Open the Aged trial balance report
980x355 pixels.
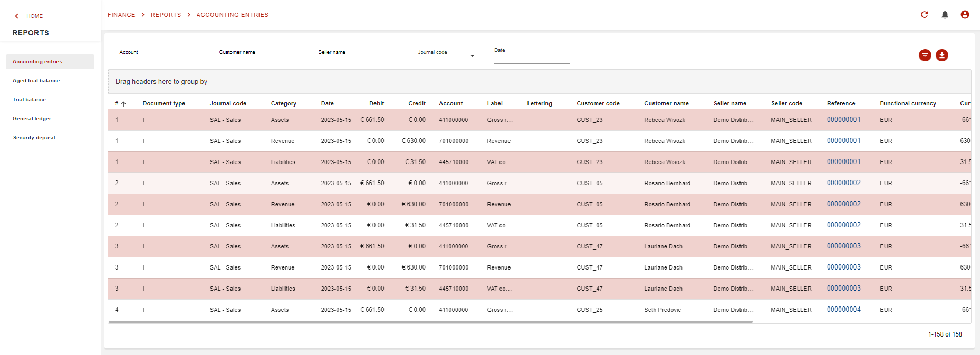pos(36,81)
